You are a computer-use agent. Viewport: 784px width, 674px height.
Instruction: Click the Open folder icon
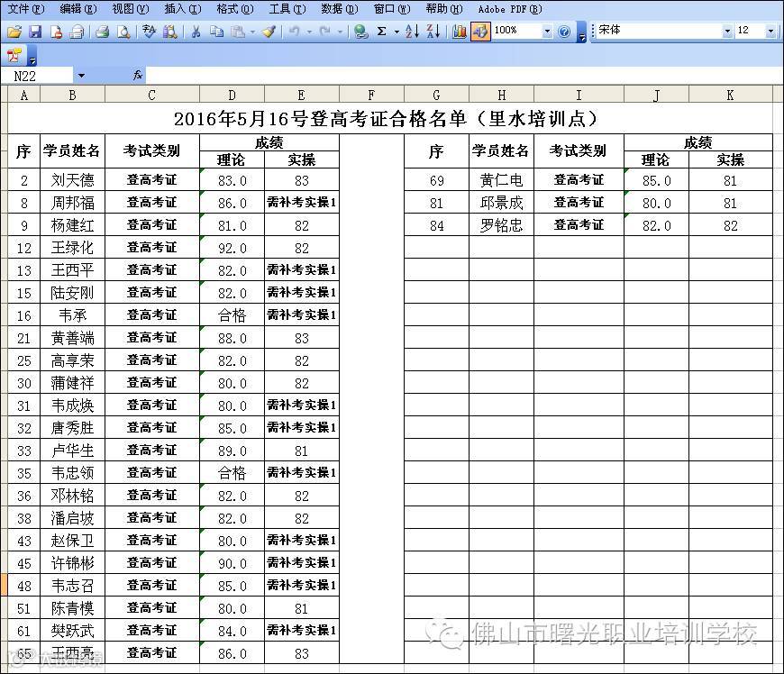coord(14,32)
